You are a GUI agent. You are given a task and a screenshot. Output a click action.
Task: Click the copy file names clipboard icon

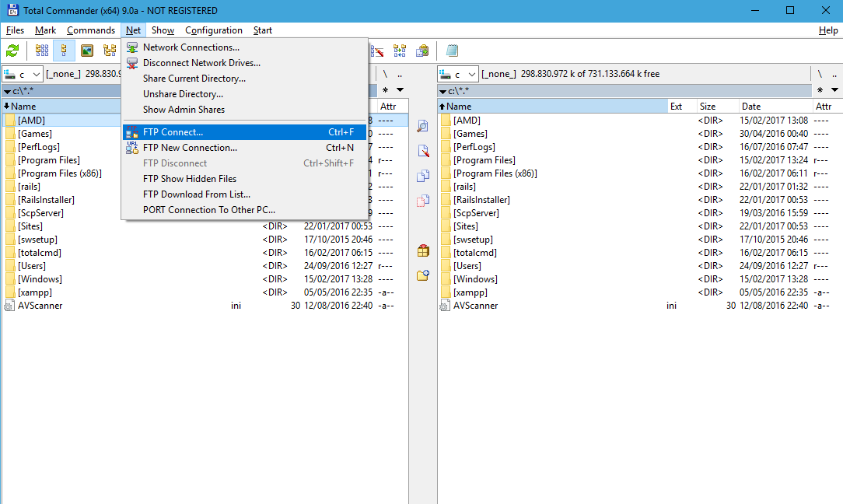point(422,51)
